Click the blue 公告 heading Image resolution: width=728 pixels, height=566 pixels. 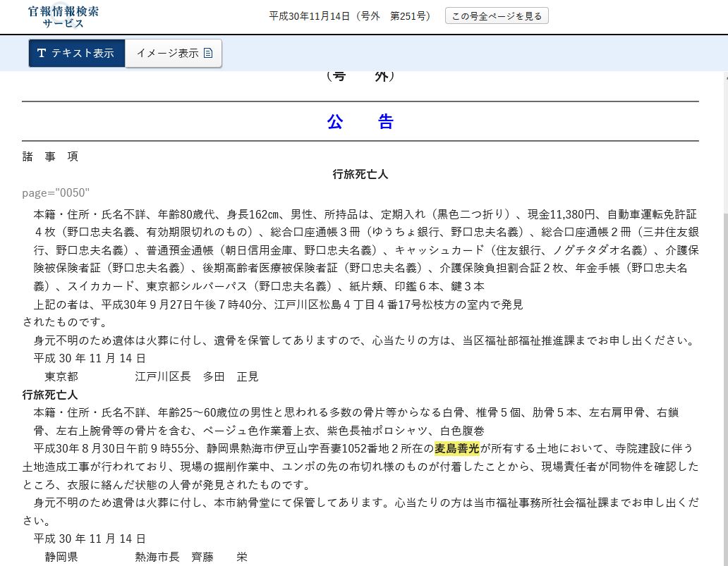click(x=360, y=121)
